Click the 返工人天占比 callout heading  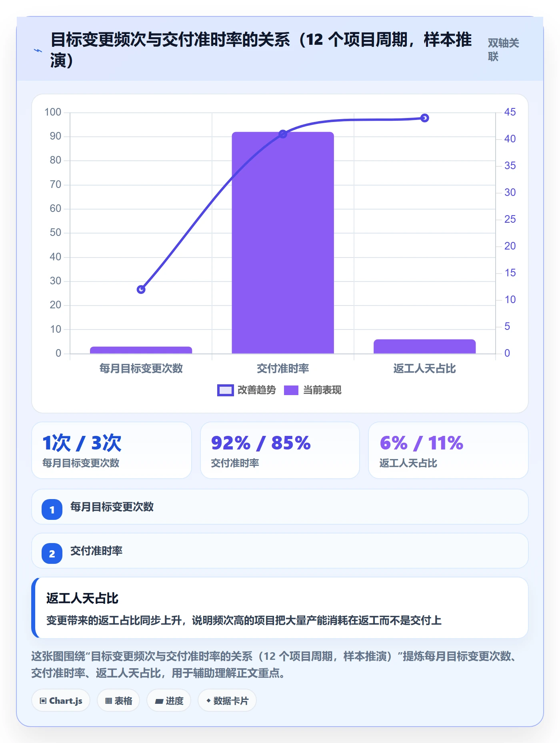click(82, 599)
